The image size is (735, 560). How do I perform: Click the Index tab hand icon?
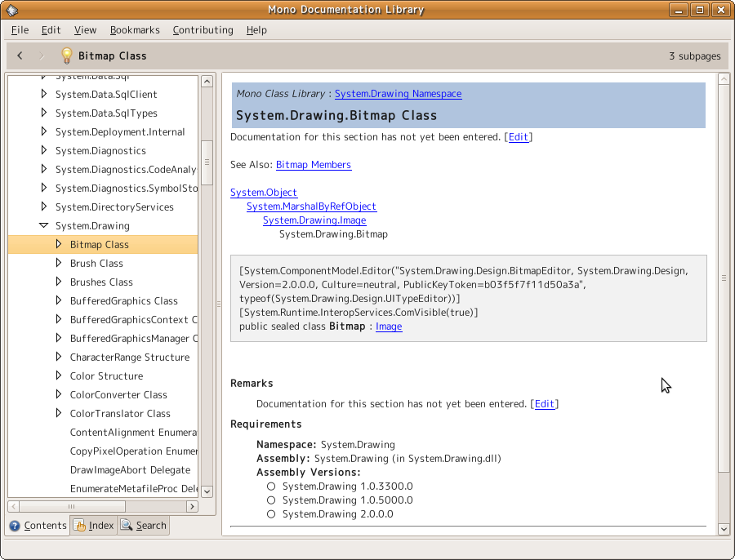[79, 526]
